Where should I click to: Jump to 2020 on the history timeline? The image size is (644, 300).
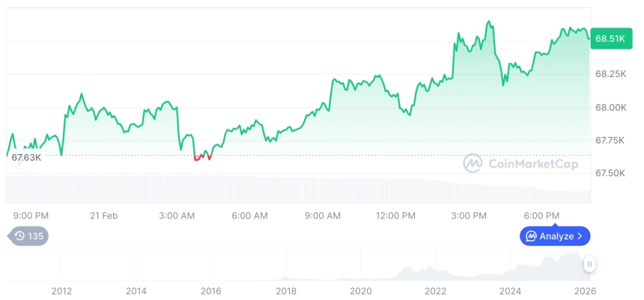coord(361,291)
